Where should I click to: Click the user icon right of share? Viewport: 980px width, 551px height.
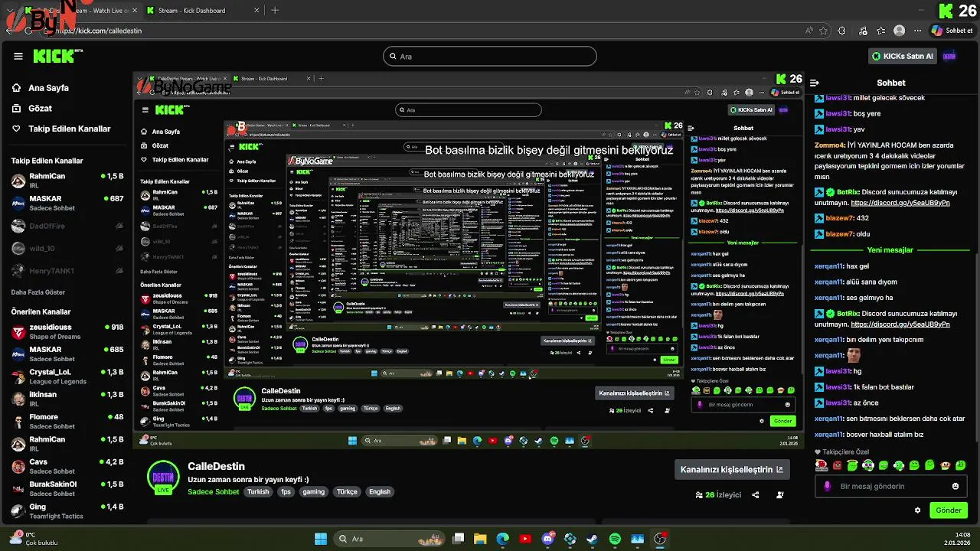(x=780, y=495)
